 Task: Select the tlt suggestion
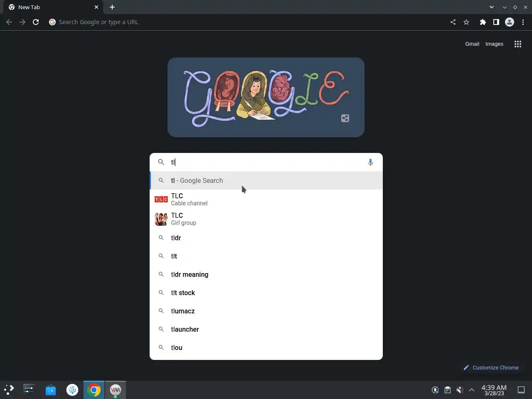point(266,256)
